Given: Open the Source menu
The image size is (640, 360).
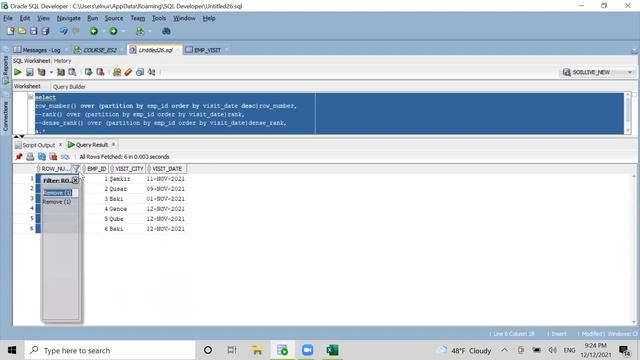Looking at the screenshot, I should 114,18.
